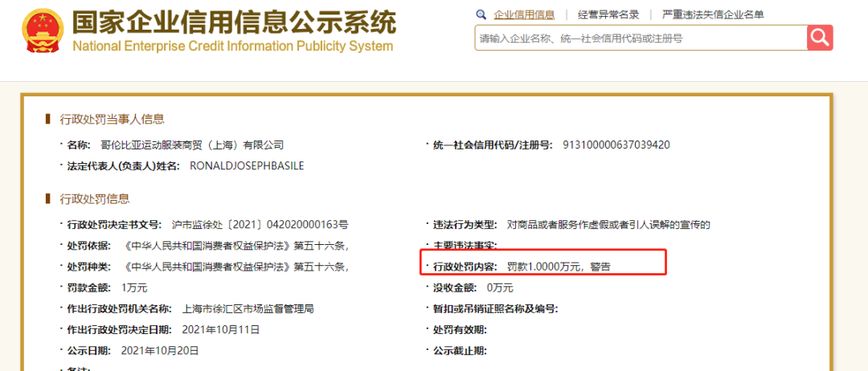Screen dimensions: 868x371
Task: Click the 作出行政处罚机关名称 label
Action: click(x=119, y=309)
